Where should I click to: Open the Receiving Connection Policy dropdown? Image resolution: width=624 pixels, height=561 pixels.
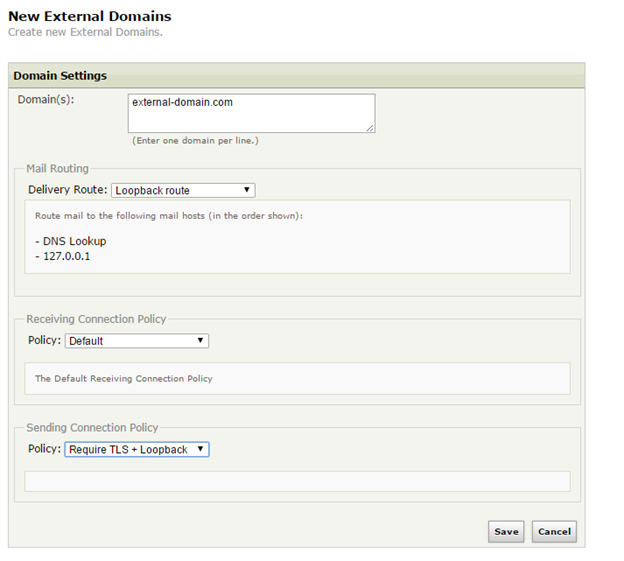pos(137,341)
